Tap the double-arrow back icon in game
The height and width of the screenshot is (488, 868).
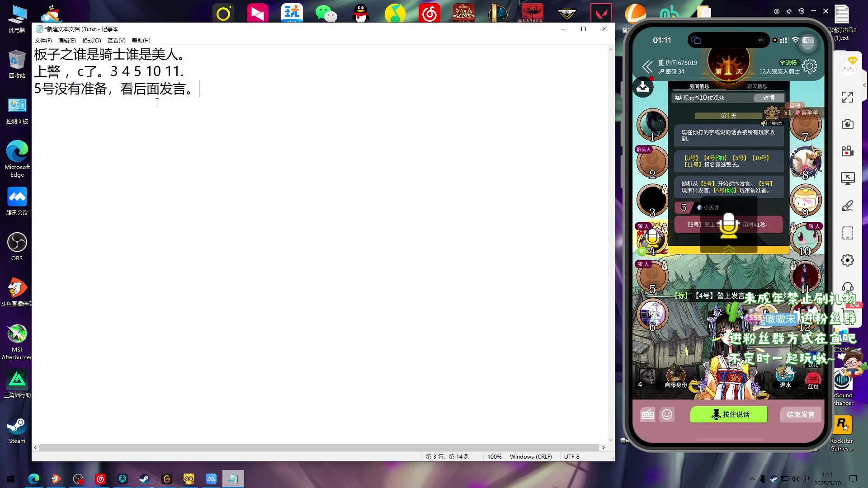click(x=647, y=67)
